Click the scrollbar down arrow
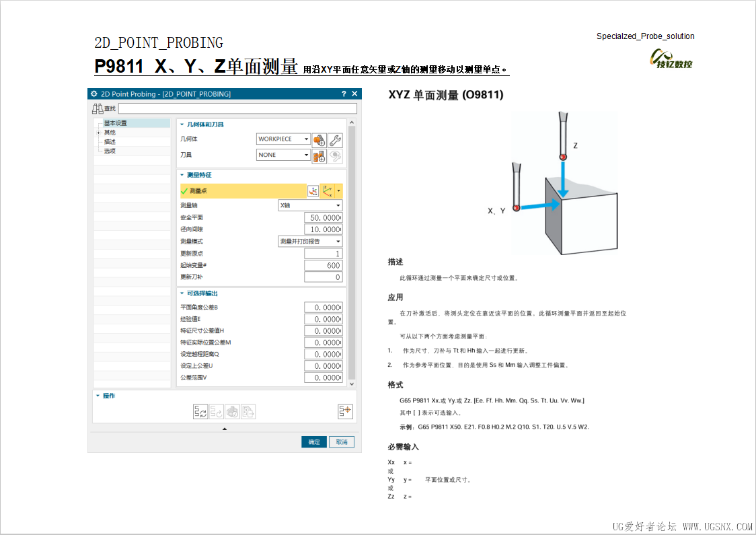The height and width of the screenshot is (535, 756). click(x=352, y=384)
